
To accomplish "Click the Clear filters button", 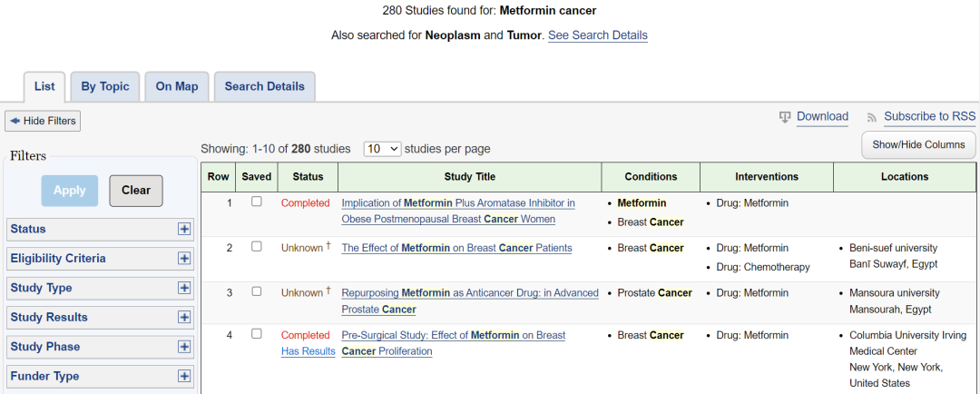I will click(x=136, y=191).
